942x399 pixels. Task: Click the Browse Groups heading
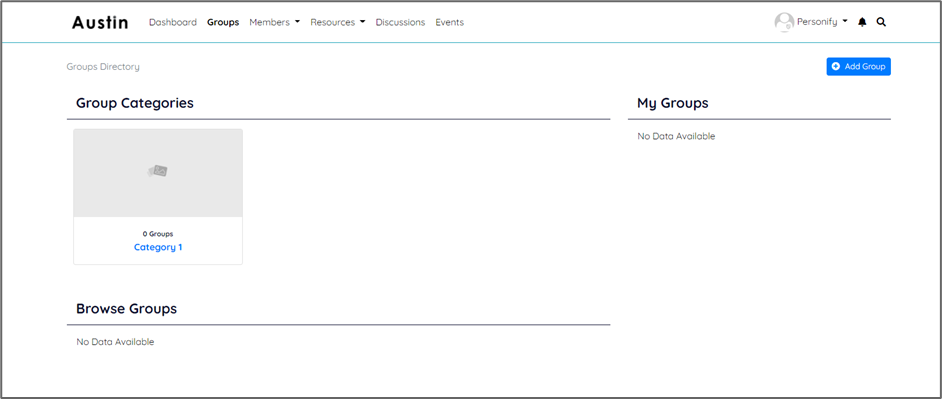pyautogui.click(x=127, y=309)
